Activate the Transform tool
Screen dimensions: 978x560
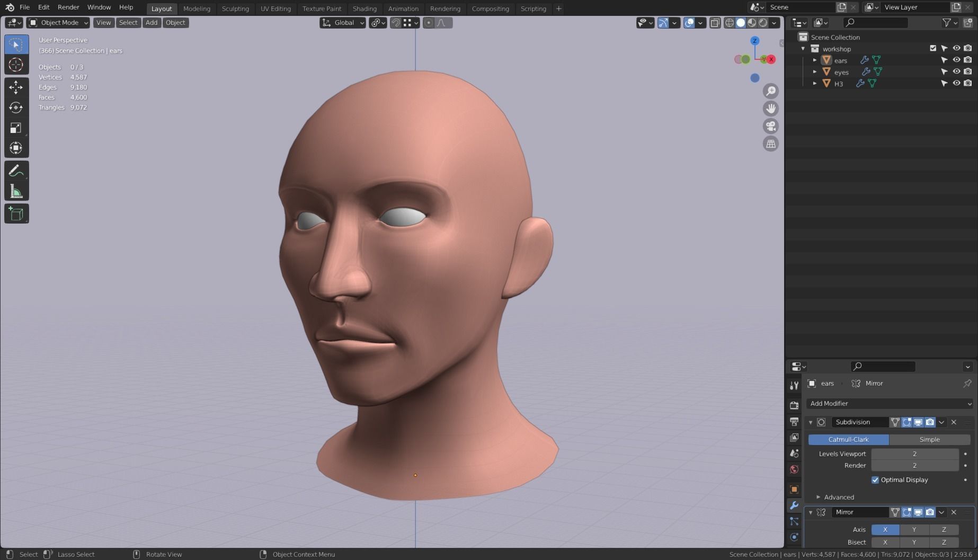tap(16, 148)
